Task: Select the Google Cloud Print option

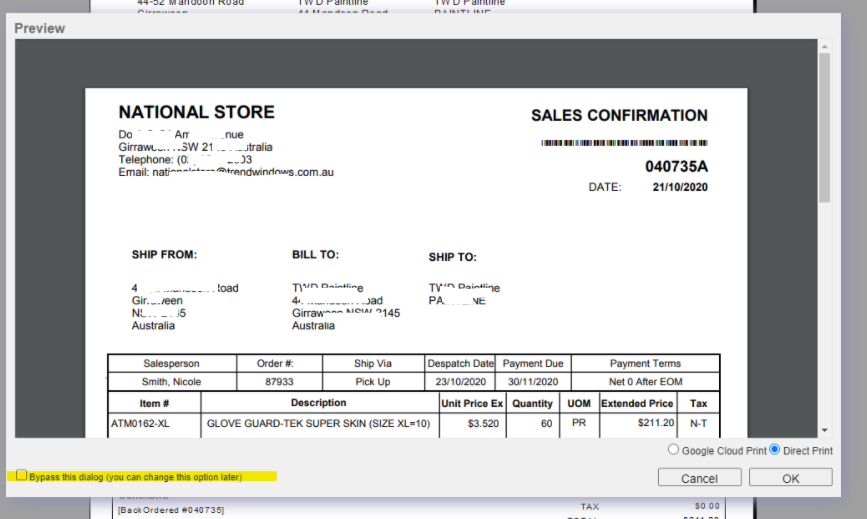Action: (x=673, y=449)
